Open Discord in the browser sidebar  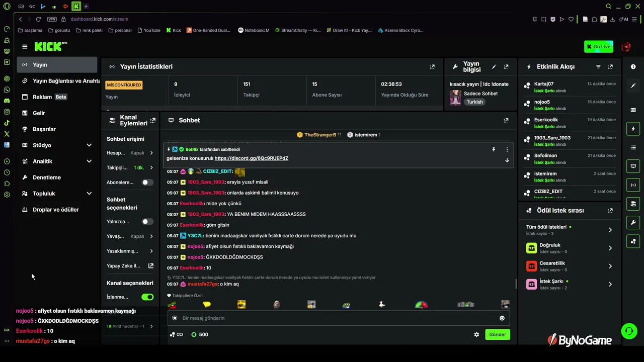tap(7, 101)
